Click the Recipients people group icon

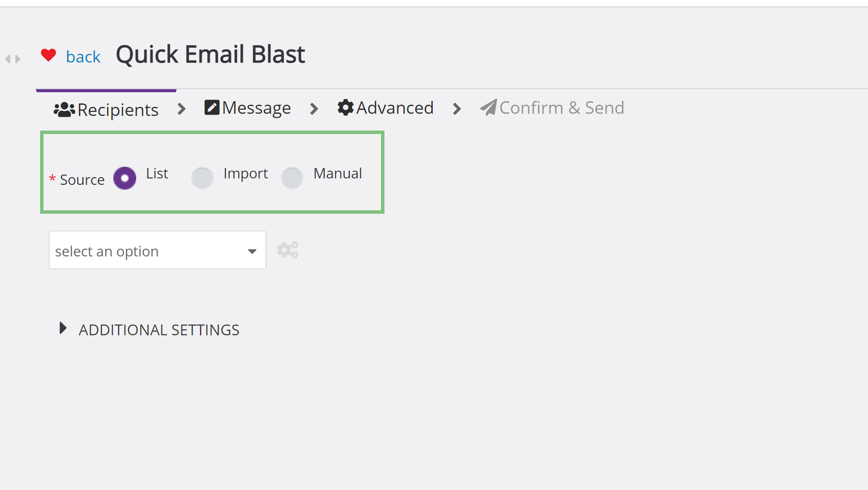(x=64, y=109)
